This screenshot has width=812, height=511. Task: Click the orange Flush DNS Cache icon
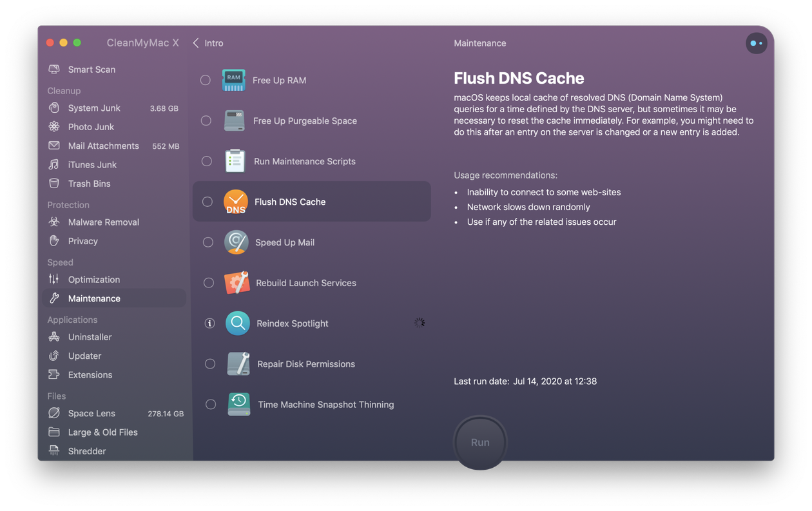(235, 202)
